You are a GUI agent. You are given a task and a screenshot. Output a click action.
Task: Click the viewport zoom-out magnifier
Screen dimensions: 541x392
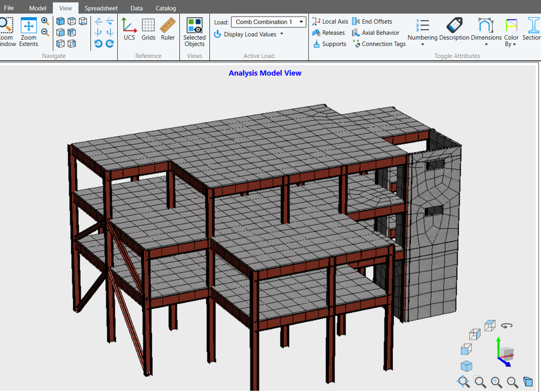click(513, 382)
